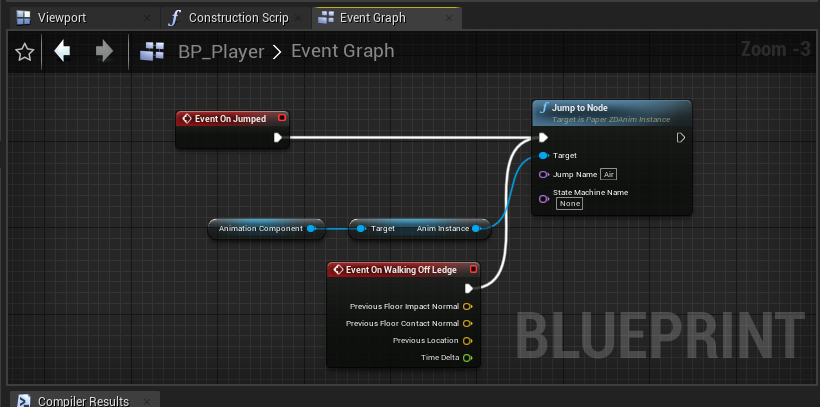Click the Jump to Node output exec pin
Viewport: 820px width, 407px height.
point(681,138)
